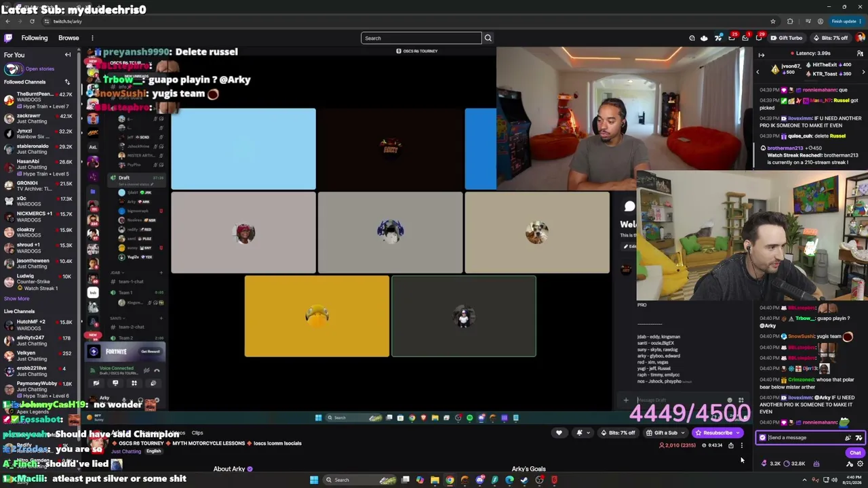Open zackrawrr channel in sidebar

[38, 119]
